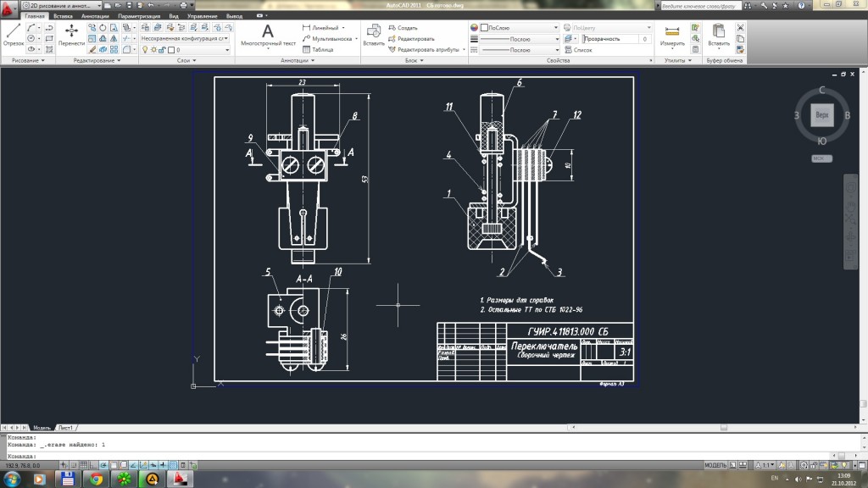Click the cut scissors icon in clipboard
This screenshot has height=488, width=868.
[740, 28]
